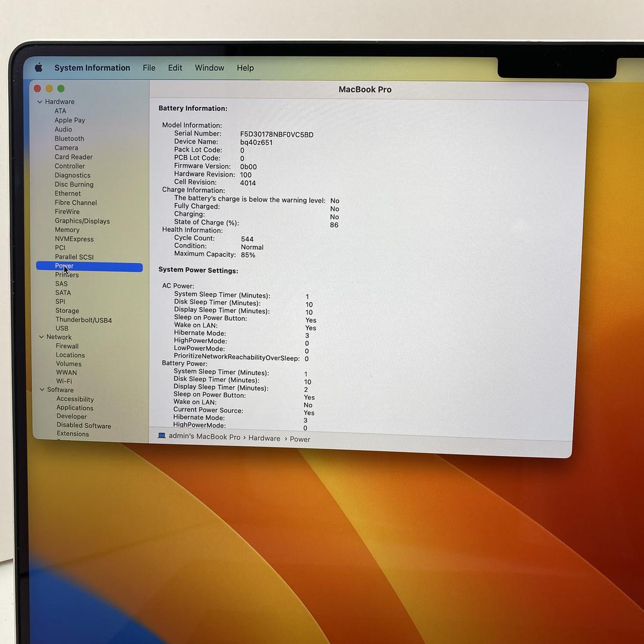The height and width of the screenshot is (644, 644).
Task: Select SPI in the sidebar
Action: (x=60, y=302)
